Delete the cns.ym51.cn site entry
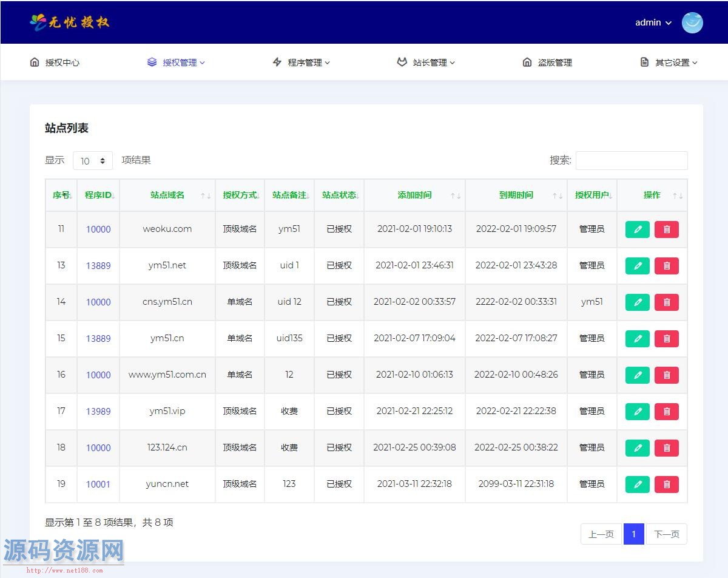The height and width of the screenshot is (578, 728). (666, 302)
